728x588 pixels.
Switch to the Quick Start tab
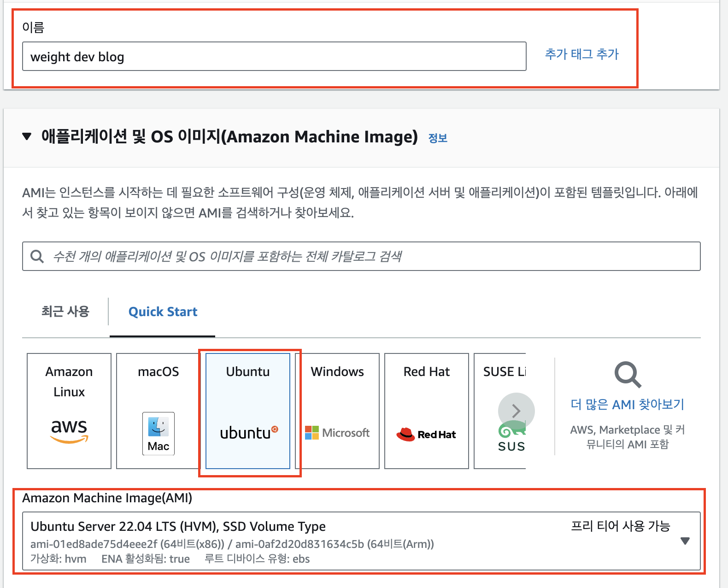point(163,312)
